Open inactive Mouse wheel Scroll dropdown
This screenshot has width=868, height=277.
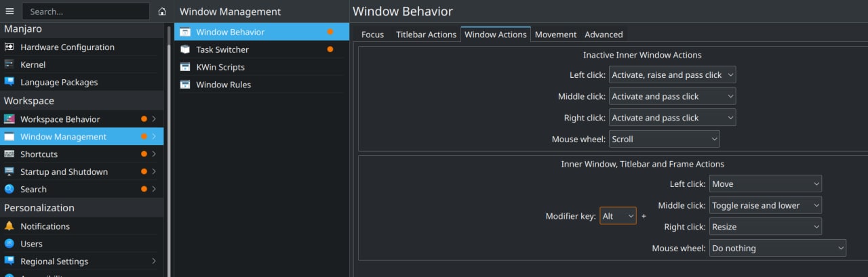pos(664,139)
